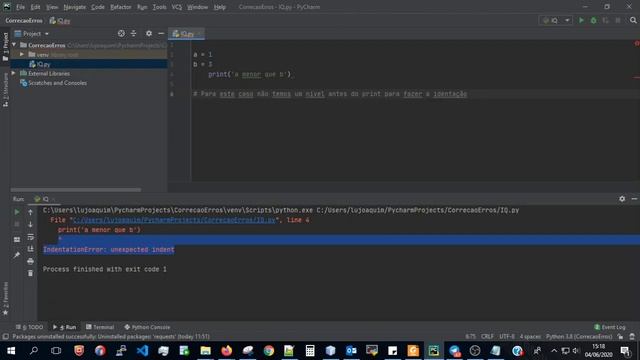Toggle the Run tool window button

[64, 327]
